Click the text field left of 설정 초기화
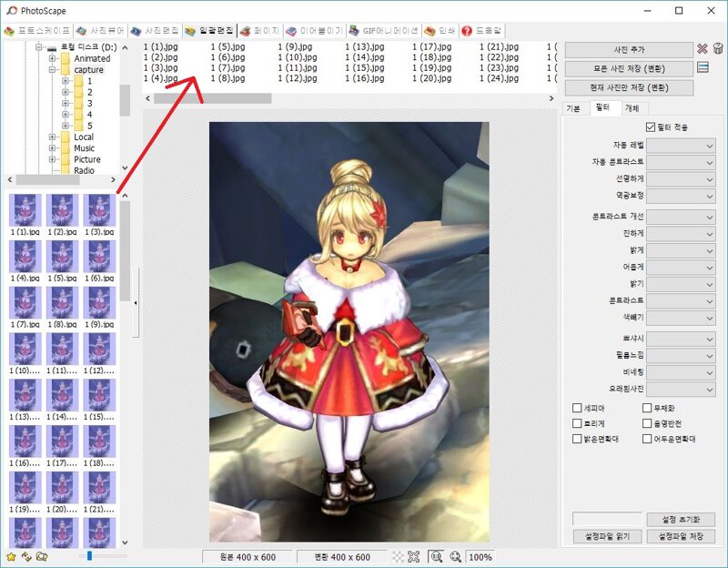The width and height of the screenshot is (728, 568). tap(607, 519)
